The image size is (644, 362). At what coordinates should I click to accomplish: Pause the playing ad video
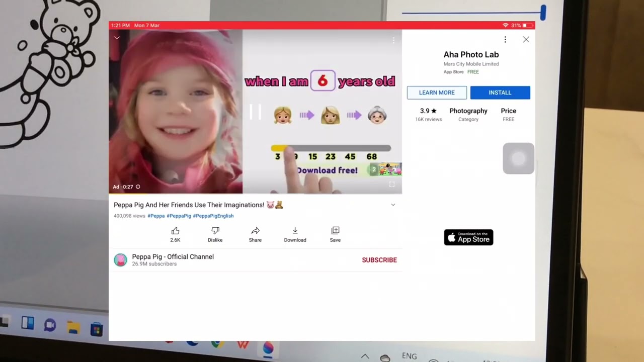point(255,112)
